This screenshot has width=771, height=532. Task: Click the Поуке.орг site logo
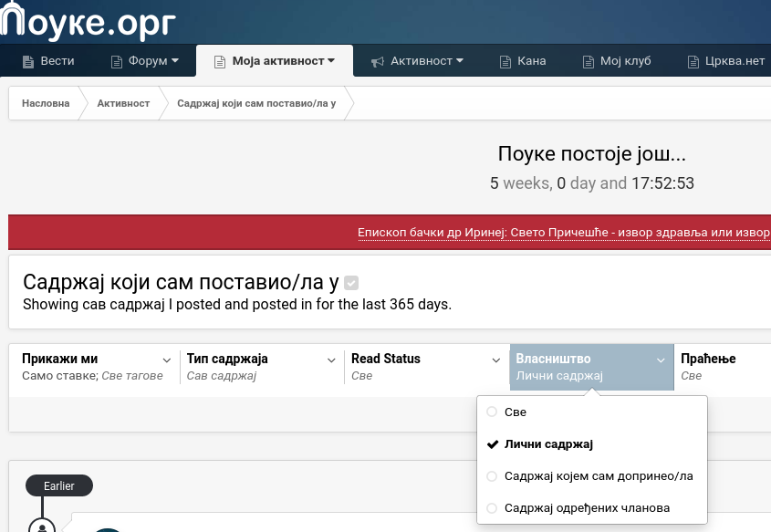[88, 20]
